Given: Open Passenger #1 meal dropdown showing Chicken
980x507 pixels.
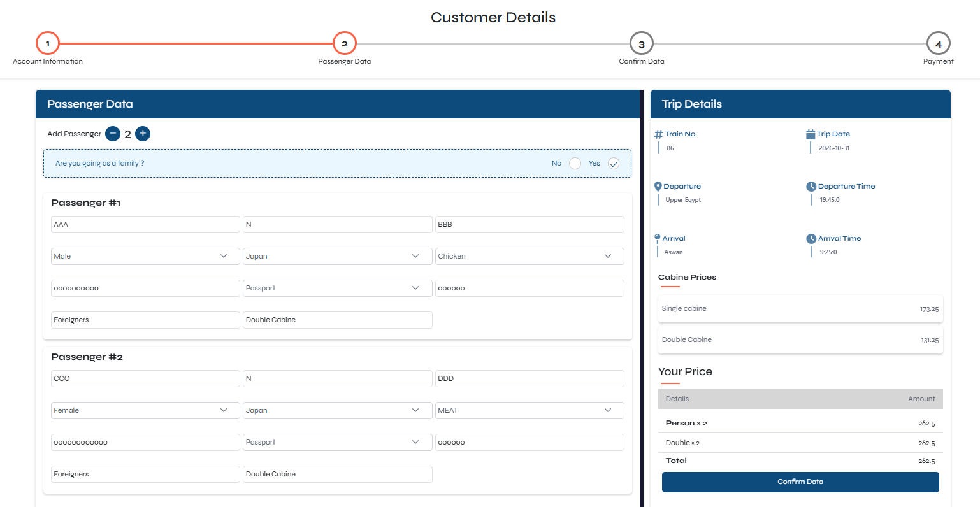Looking at the screenshot, I should [530, 256].
